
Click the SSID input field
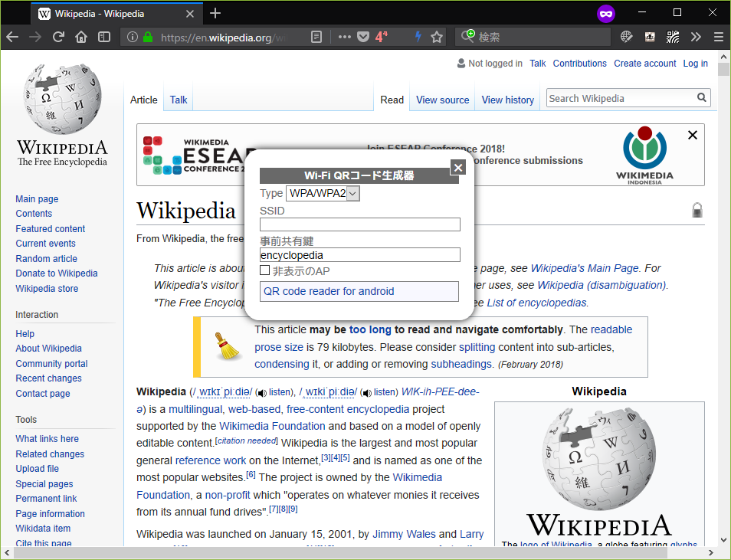359,224
